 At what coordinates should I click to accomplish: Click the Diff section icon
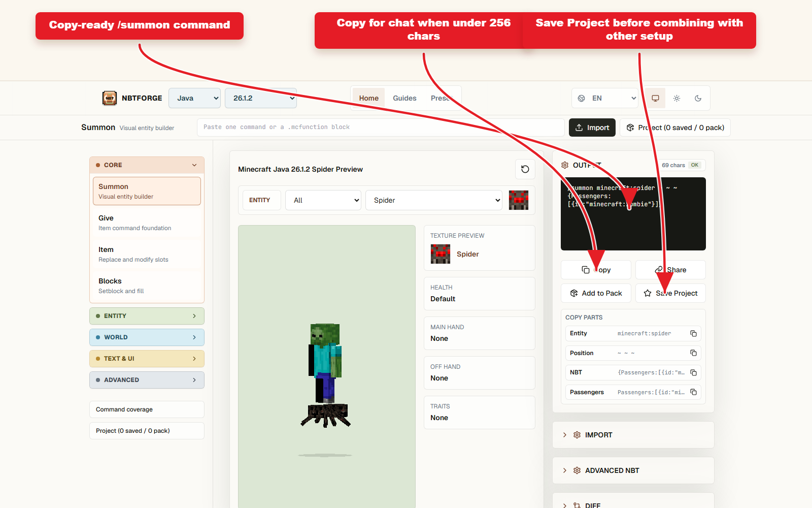click(577, 505)
